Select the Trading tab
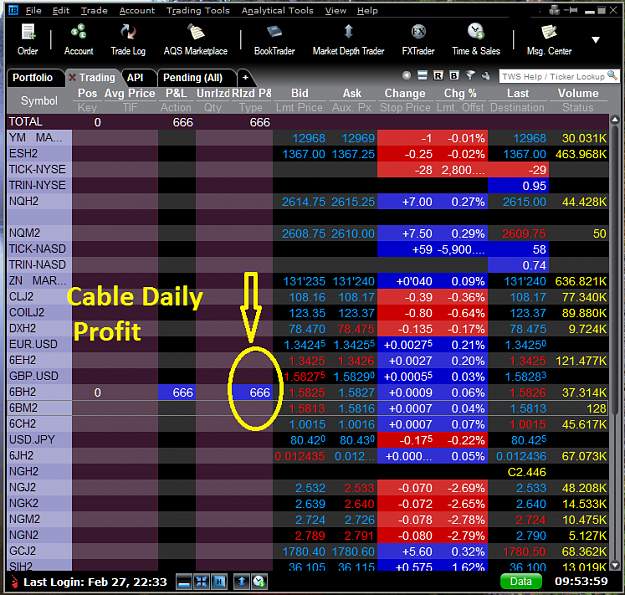This screenshot has height=595, width=625. click(x=97, y=78)
